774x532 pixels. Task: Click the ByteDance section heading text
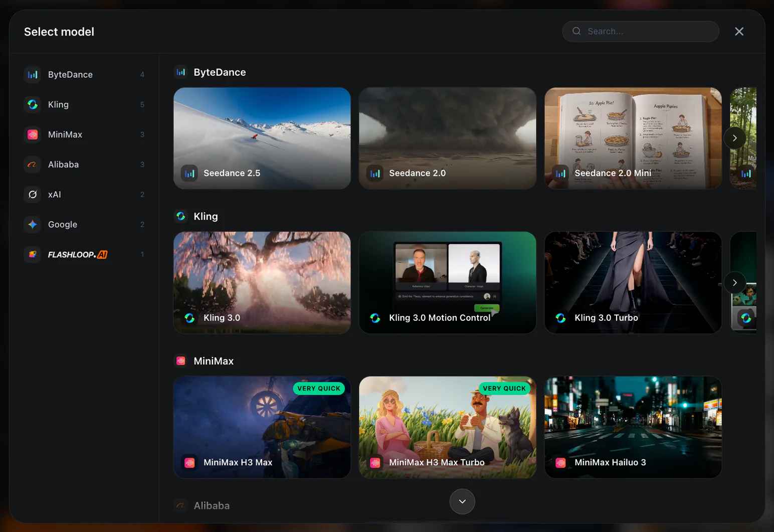click(x=220, y=72)
